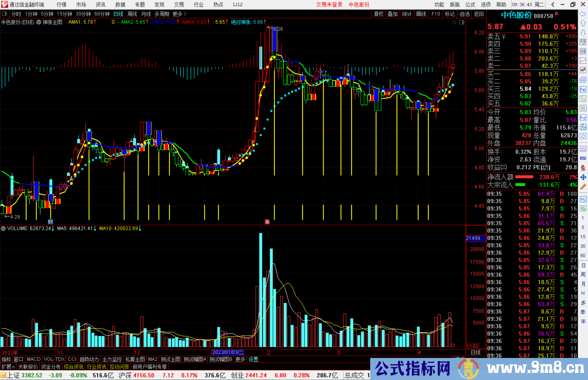Click the back arrow sidebar icon
Image resolution: width=588 pixels, height=380 pixels.
coord(583,14)
